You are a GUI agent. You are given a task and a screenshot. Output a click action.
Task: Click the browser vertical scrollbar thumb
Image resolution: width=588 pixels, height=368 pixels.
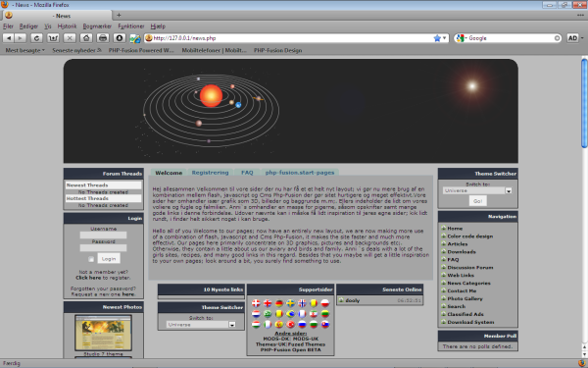[x=584, y=103]
